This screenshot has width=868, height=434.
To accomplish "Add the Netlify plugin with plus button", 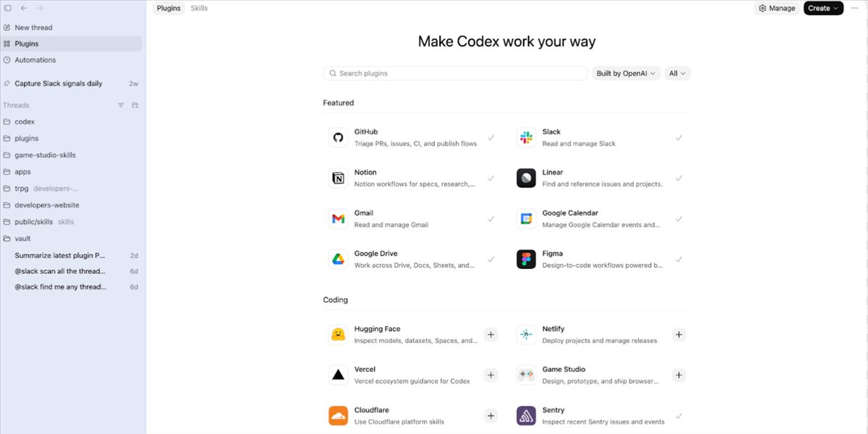I will coord(678,334).
